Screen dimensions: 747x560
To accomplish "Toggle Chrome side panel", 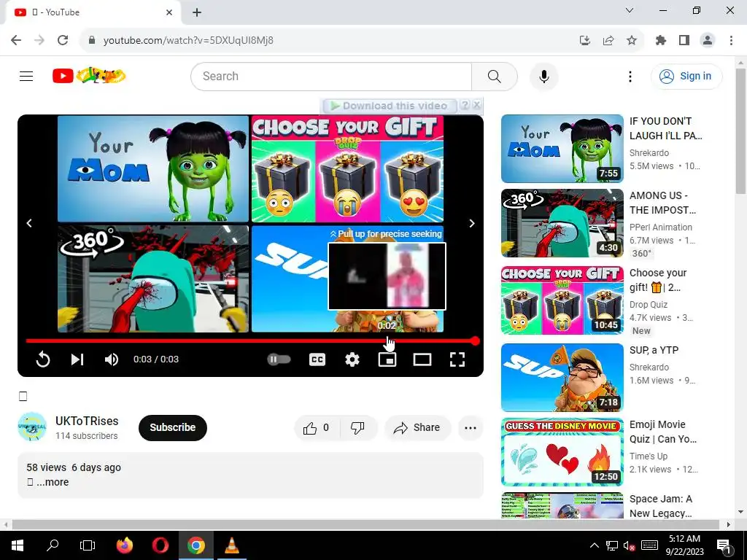I will (684, 41).
